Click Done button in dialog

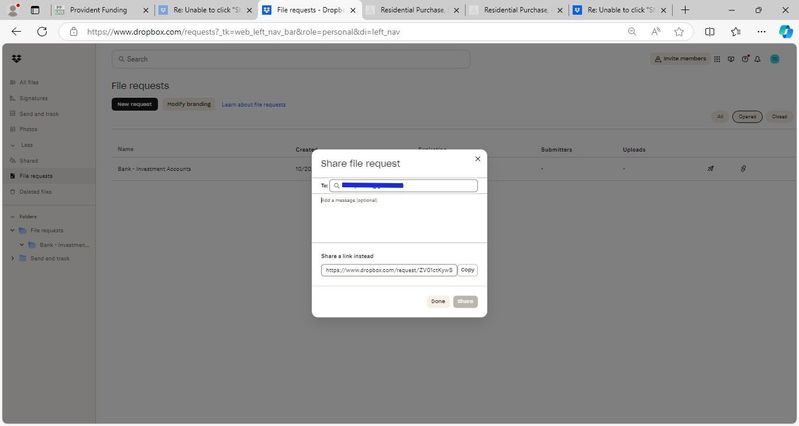tap(438, 302)
